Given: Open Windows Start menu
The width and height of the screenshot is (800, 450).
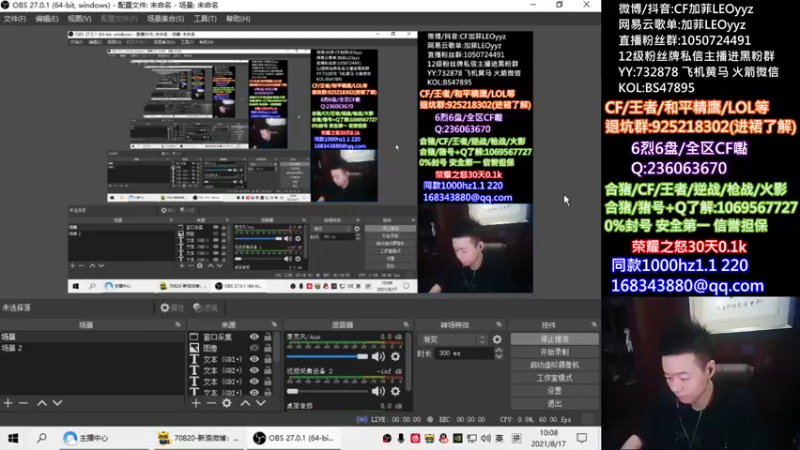Looking at the screenshot, I should pos(13,438).
